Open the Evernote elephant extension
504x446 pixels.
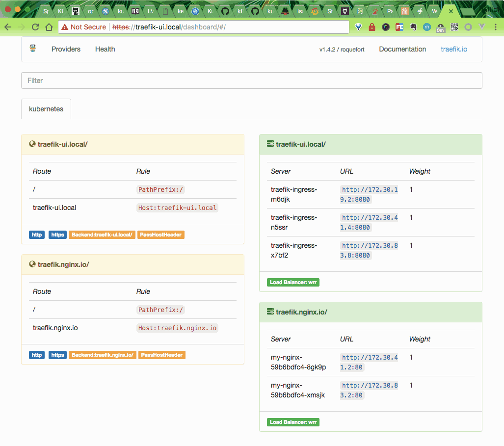point(413,27)
